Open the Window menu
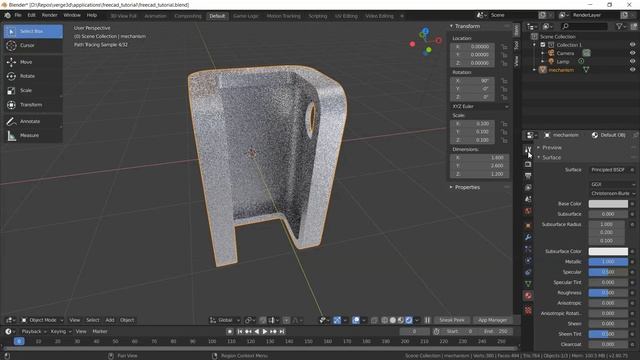This screenshot has width=640, height=360. pos(72,16)
